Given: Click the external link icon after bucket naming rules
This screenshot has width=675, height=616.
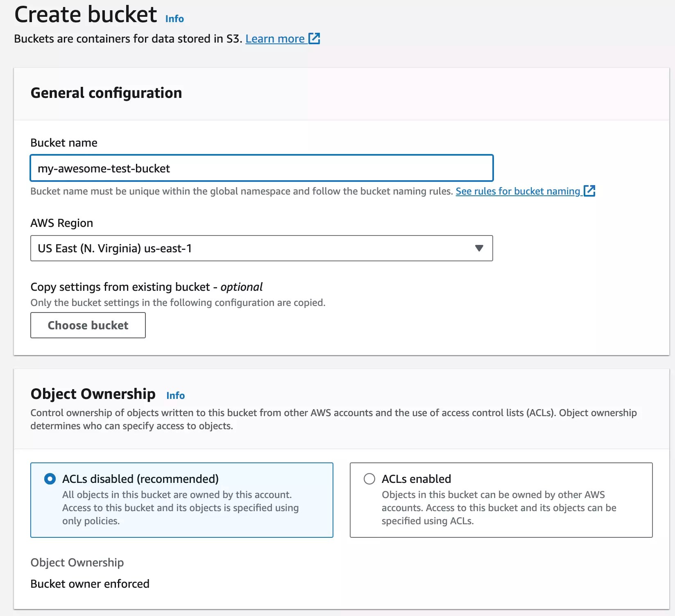Looking at the screenshot, I should coord(590,191).
